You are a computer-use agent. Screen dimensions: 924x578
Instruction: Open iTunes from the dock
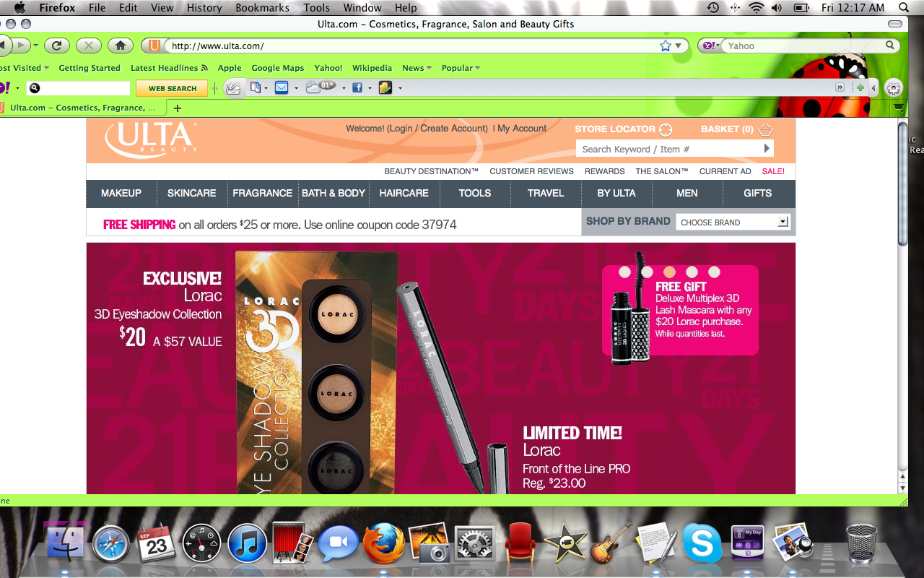click(x=248, y=543)
